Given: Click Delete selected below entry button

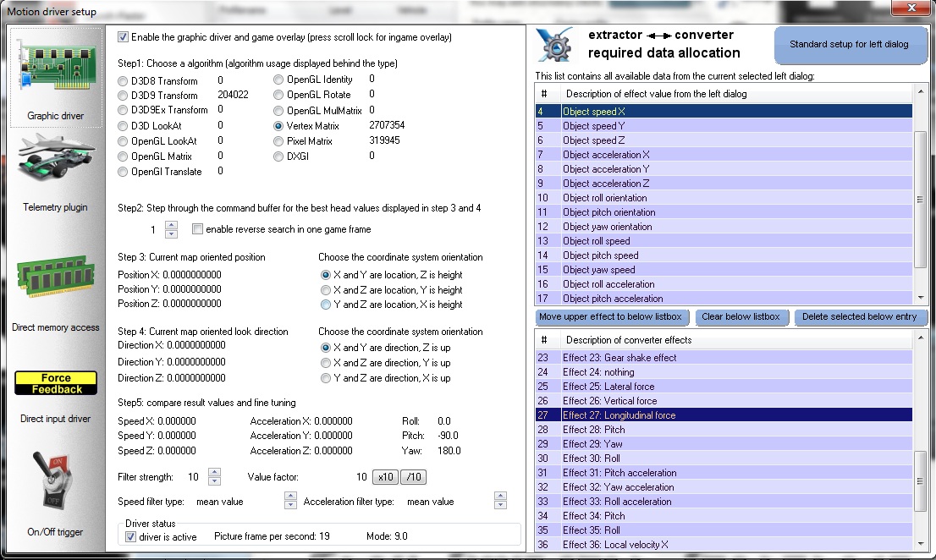Looking at the screenshot, I should pyautogui.click(x=860, y=316).
